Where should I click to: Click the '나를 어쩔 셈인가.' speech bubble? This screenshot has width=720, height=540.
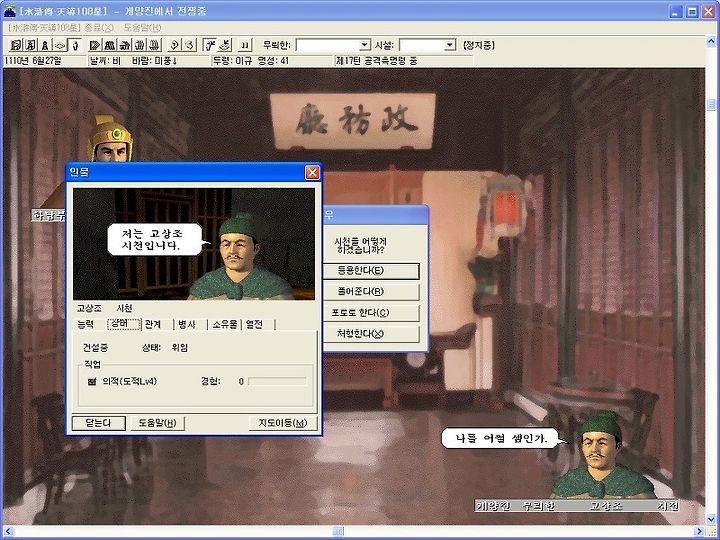502,439
